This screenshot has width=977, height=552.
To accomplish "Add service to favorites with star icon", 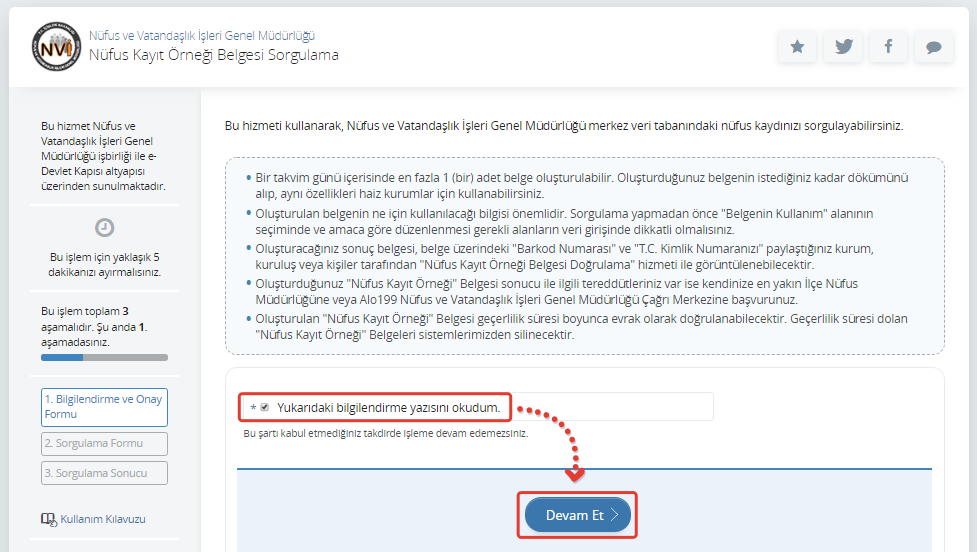I will tap(797, 47).
